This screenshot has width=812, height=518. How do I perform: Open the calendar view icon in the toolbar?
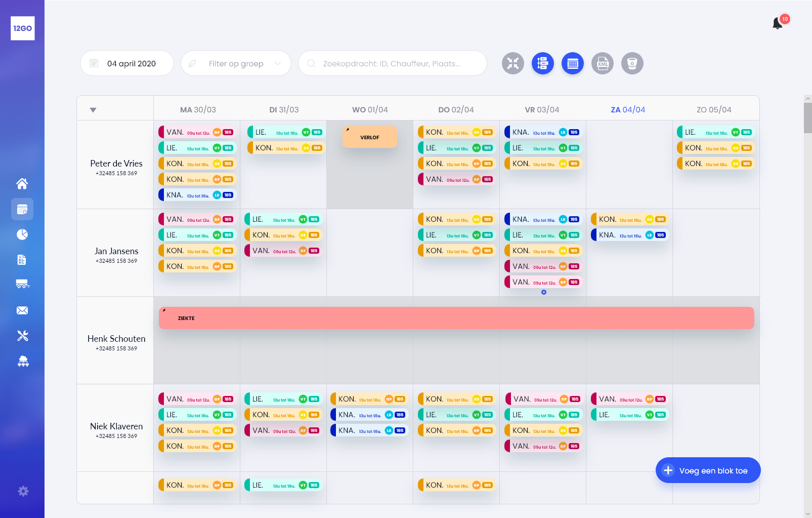[x=572, y=63]
